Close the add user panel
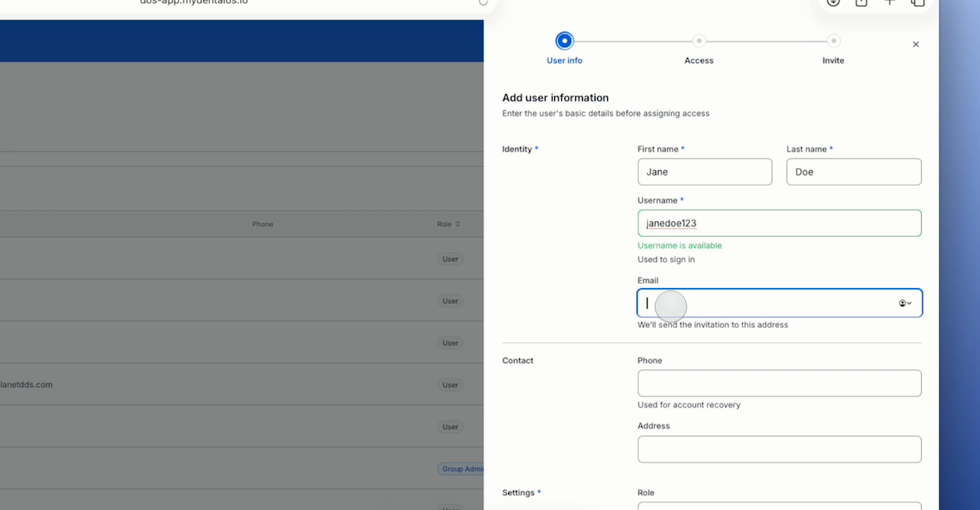This screenshot has height=510, width=980. (916, 44)
